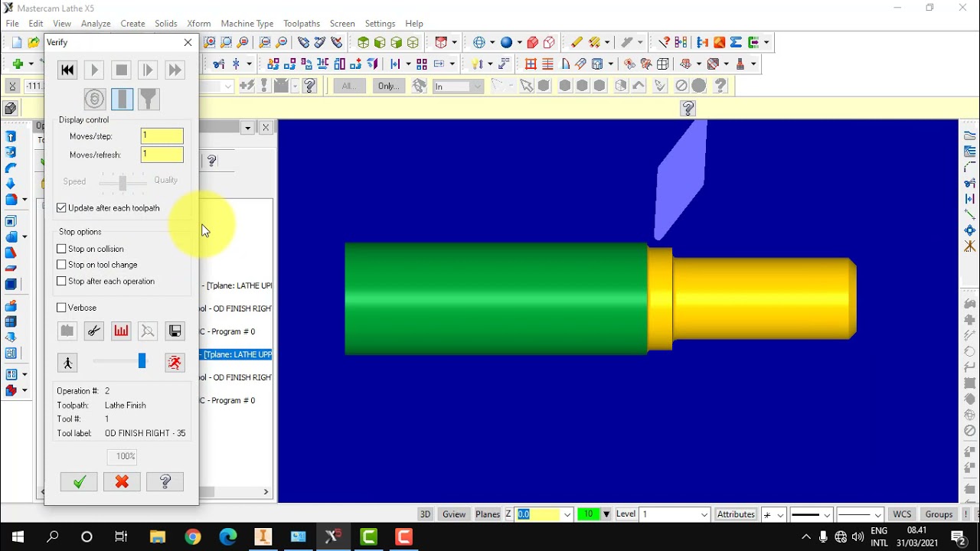980x551 pixels.
Task: Open the Verify configure options icon
Action: [x=67, y=331]
